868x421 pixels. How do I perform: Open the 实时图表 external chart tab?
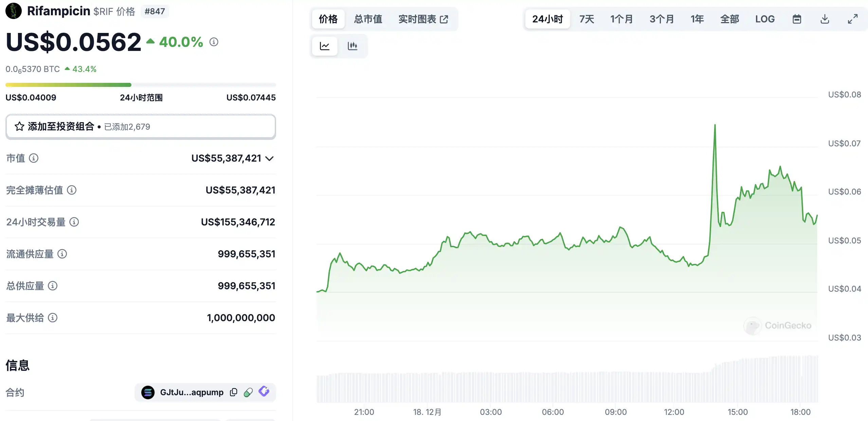(423, 19)
